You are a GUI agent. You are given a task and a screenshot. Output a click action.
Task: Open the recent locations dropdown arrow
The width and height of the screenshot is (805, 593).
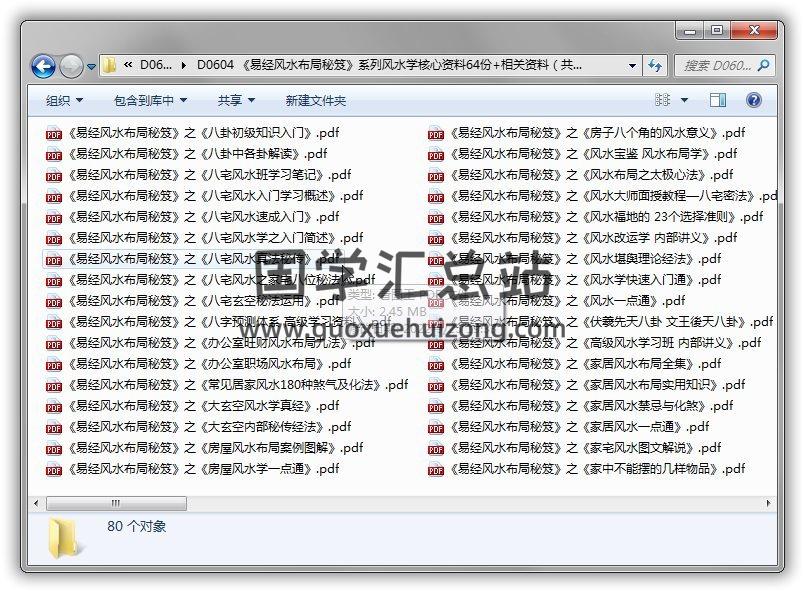click(91, 67)
